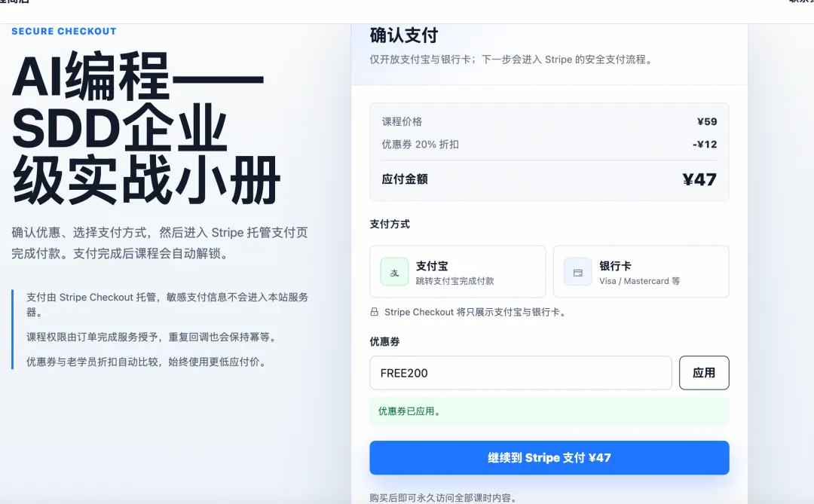Click the bank card icon
814x504 pixels.
tap(578, 271)
